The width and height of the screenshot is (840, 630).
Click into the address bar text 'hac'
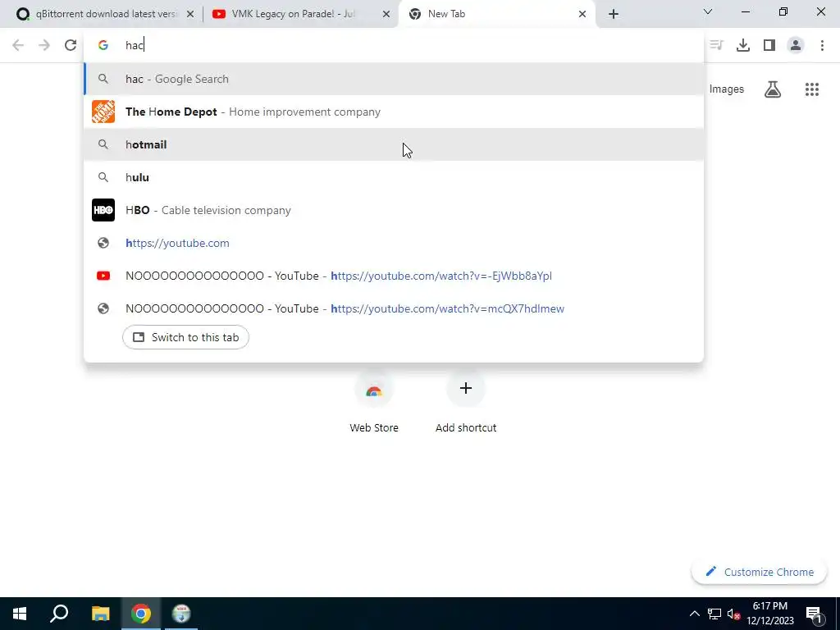coord(134,45)
